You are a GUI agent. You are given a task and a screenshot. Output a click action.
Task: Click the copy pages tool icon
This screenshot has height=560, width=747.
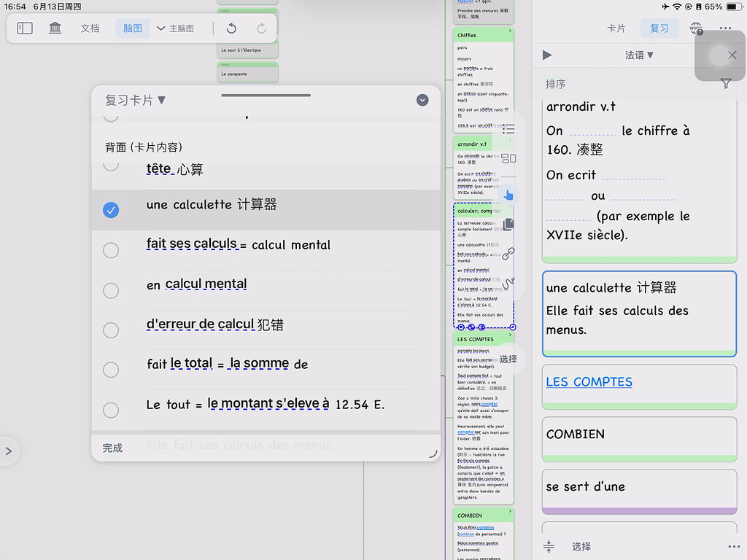[x=508, y=224]
